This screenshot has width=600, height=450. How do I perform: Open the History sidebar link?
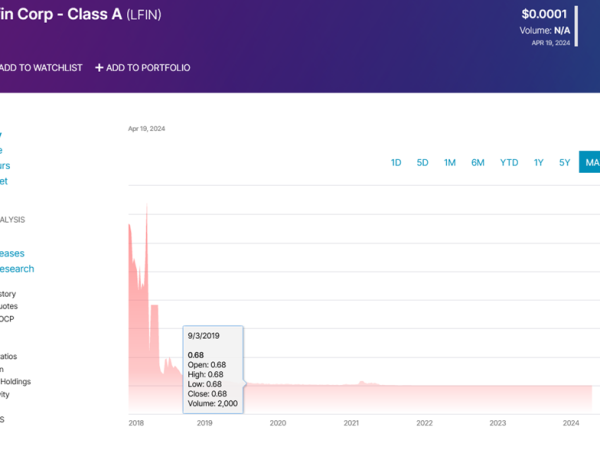click(8, 294)
